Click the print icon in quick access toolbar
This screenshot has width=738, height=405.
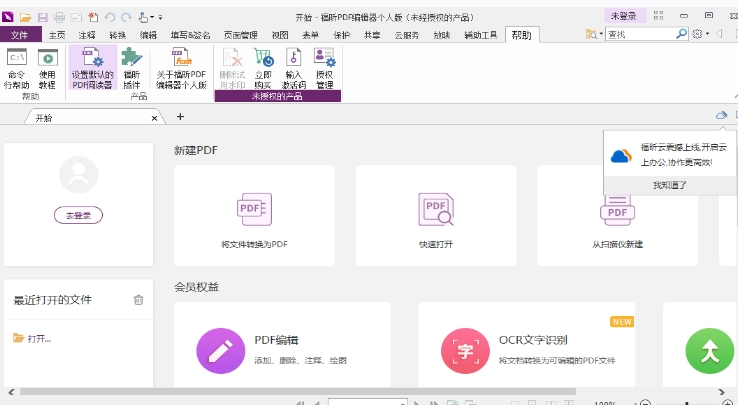[59, 18]
